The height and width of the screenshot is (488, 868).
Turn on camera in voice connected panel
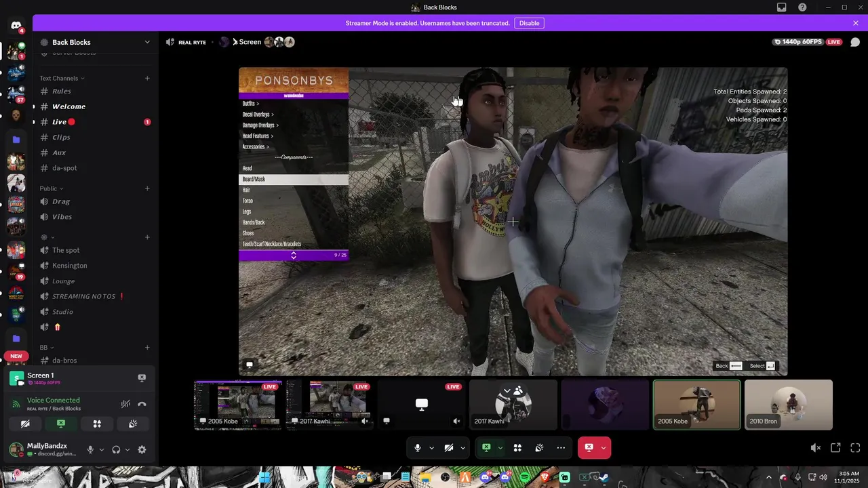click(25, 424)
